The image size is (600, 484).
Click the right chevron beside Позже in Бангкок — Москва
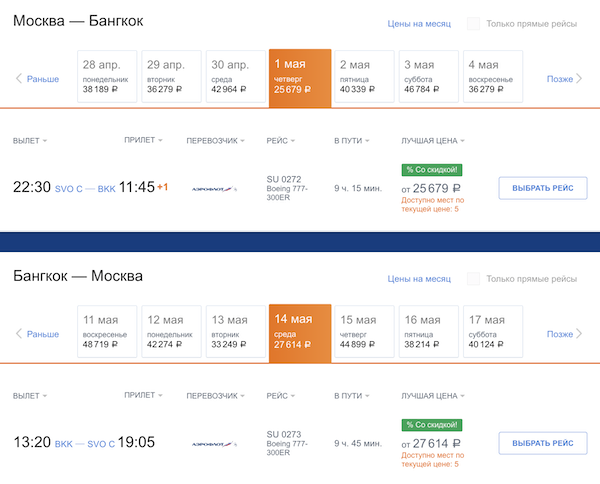click(x=580, y=334)
